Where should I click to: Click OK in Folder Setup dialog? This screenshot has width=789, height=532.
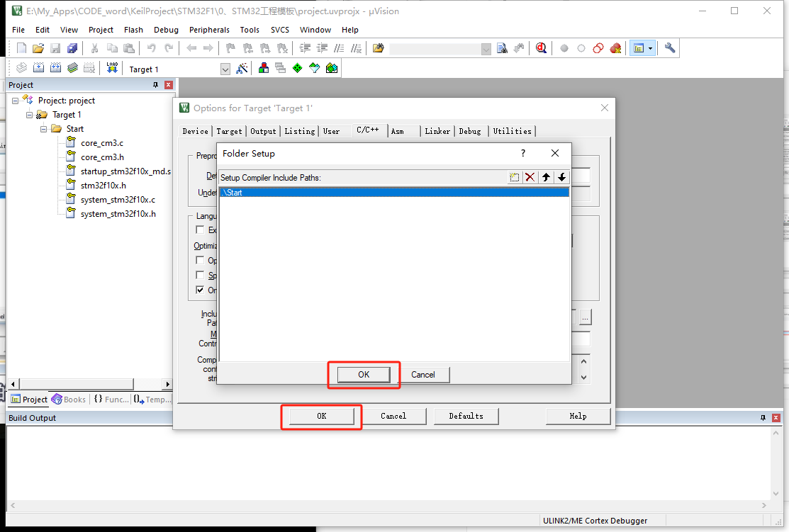click(x=364, y=375)
